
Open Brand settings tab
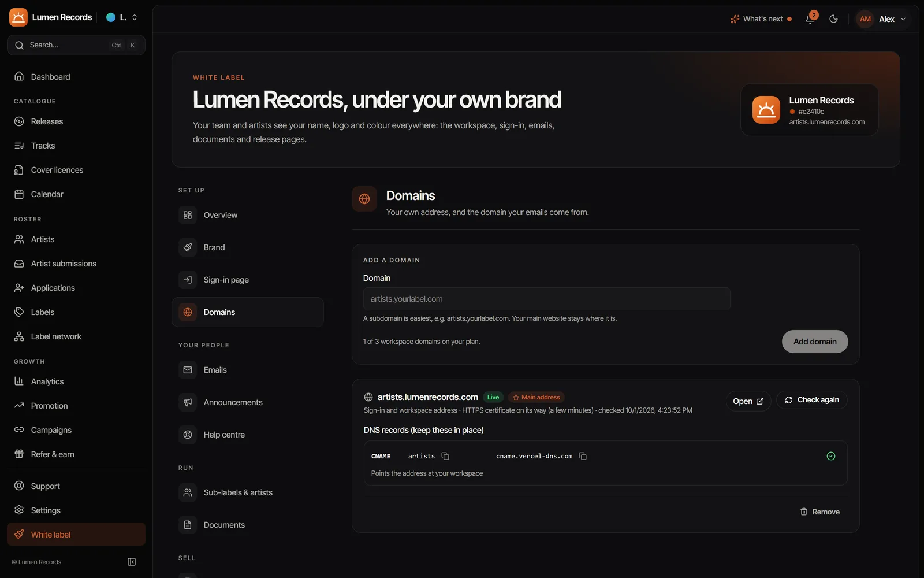pos(248,247)
